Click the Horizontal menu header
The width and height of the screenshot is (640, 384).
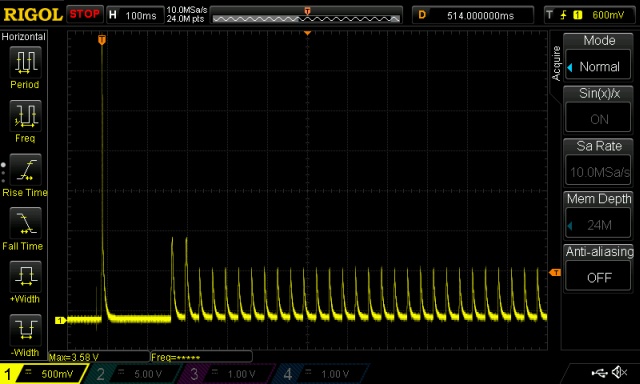(24, 37)
